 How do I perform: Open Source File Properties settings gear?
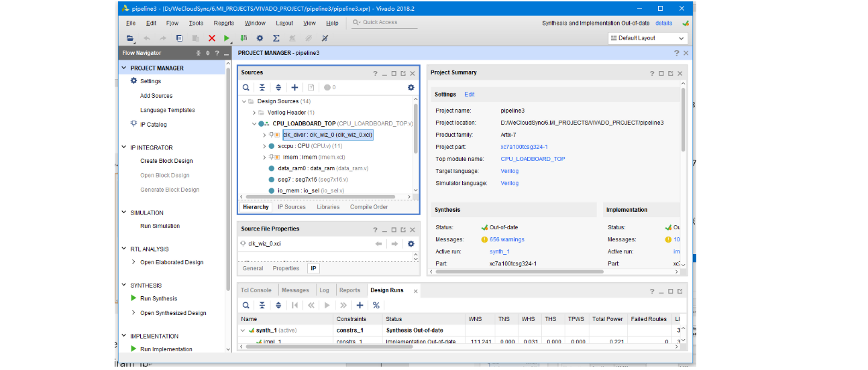click(411, 244)
